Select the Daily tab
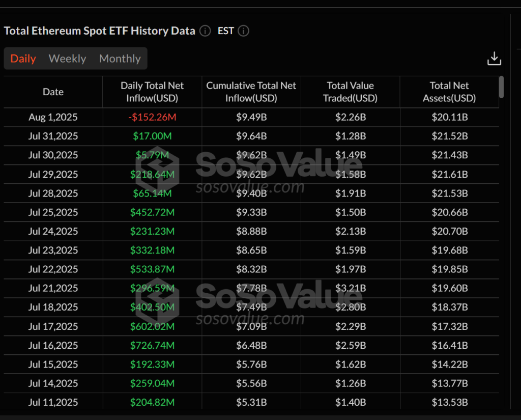Viewport: 521px width, 420px height. (23, 58)
